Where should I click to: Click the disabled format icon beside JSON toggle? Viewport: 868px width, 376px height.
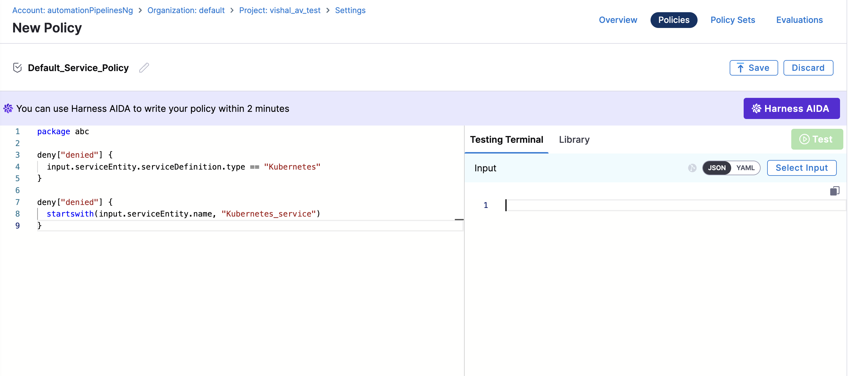coord(692,168)
